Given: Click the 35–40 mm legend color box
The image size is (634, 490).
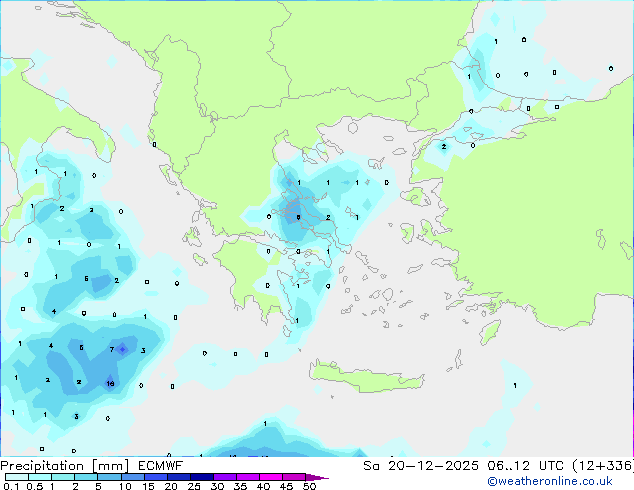Looking at the screenshot, I should pos(248,477).
